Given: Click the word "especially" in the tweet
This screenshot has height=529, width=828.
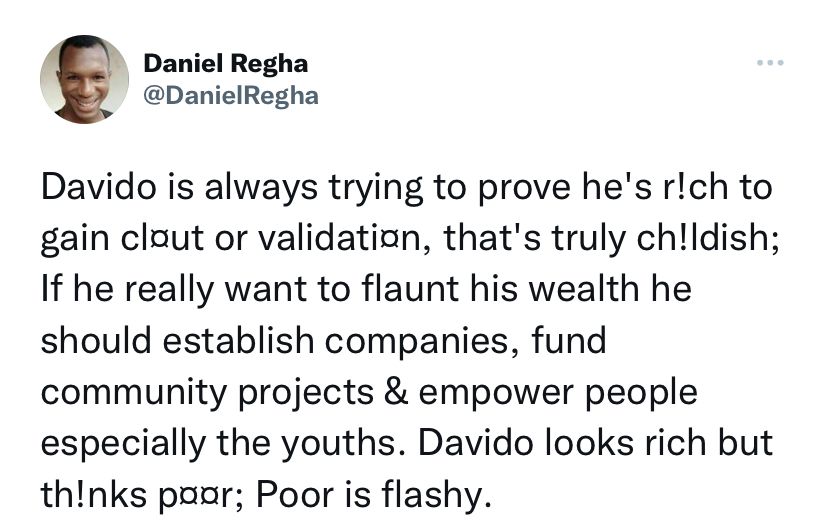Looking at the screenshot, I should 123,445.
